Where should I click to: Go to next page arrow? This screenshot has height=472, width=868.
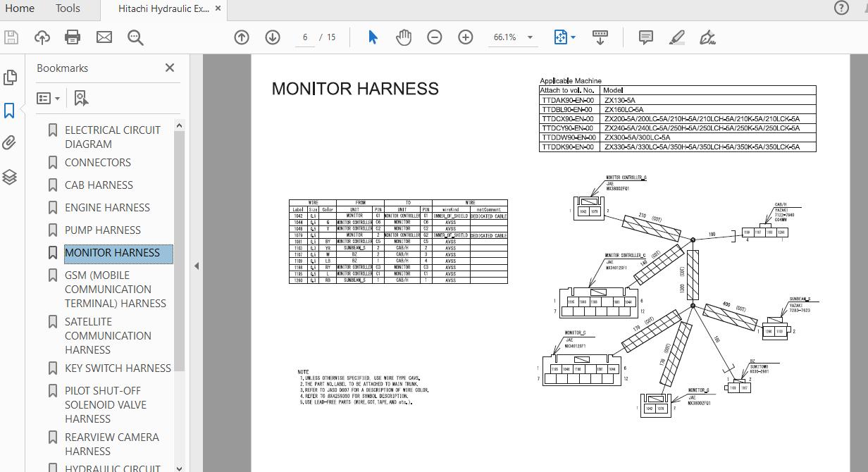pyautogui.click(x=273, y=37)
